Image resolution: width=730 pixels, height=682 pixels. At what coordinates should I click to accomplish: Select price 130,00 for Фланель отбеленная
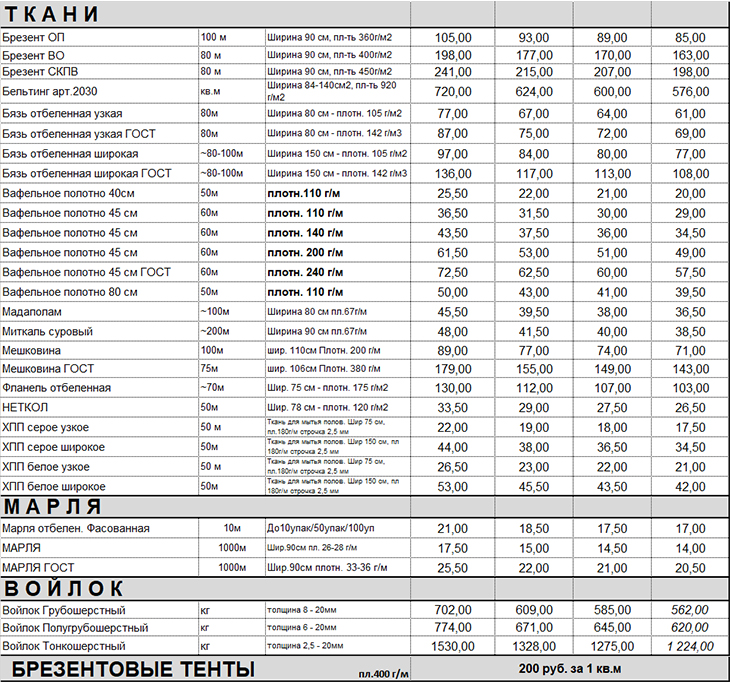pyautogui.click(x=453, y=388)
